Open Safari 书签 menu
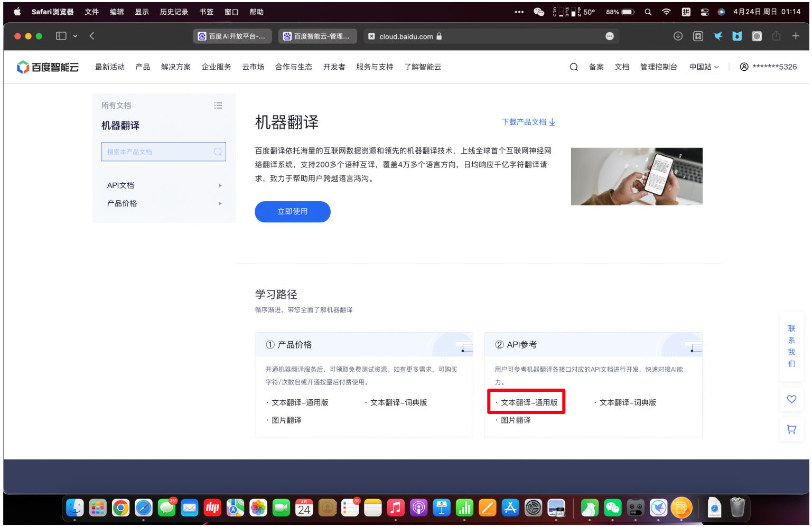 (x=207, y=12)
